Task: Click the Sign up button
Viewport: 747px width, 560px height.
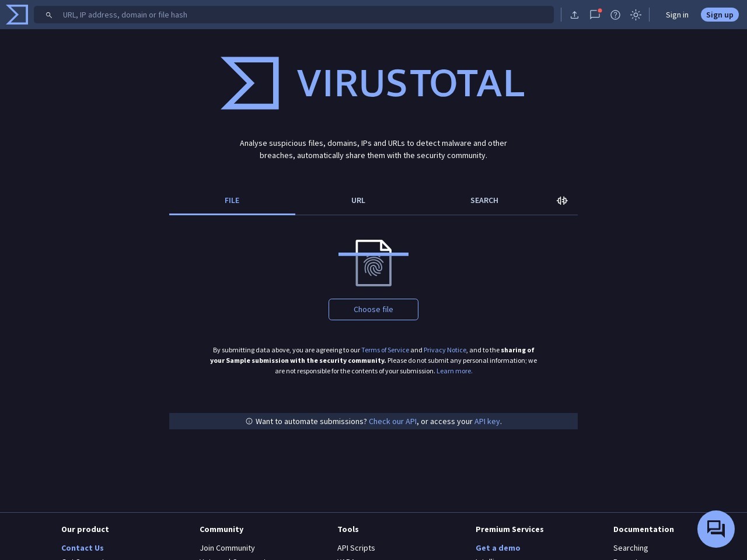Action: 720,15
